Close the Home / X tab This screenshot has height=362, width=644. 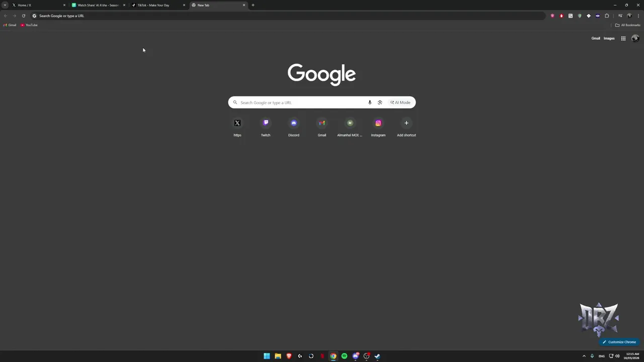pos(64,5)
